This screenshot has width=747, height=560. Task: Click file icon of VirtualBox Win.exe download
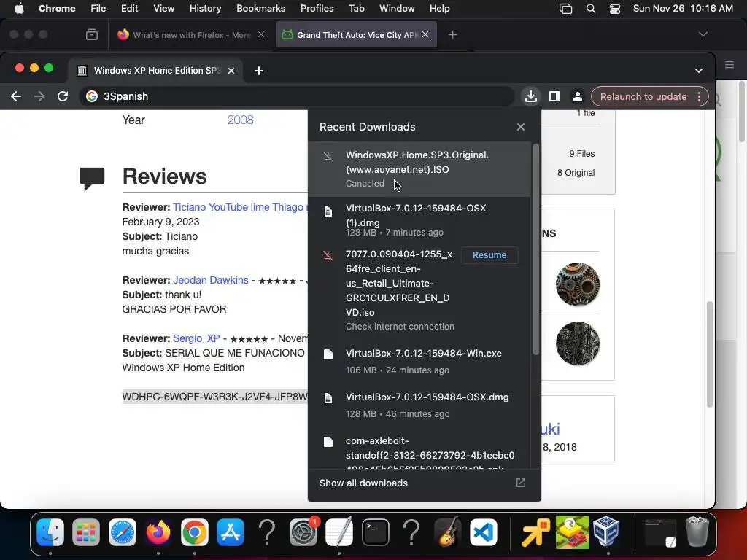[x=328, y=354]
